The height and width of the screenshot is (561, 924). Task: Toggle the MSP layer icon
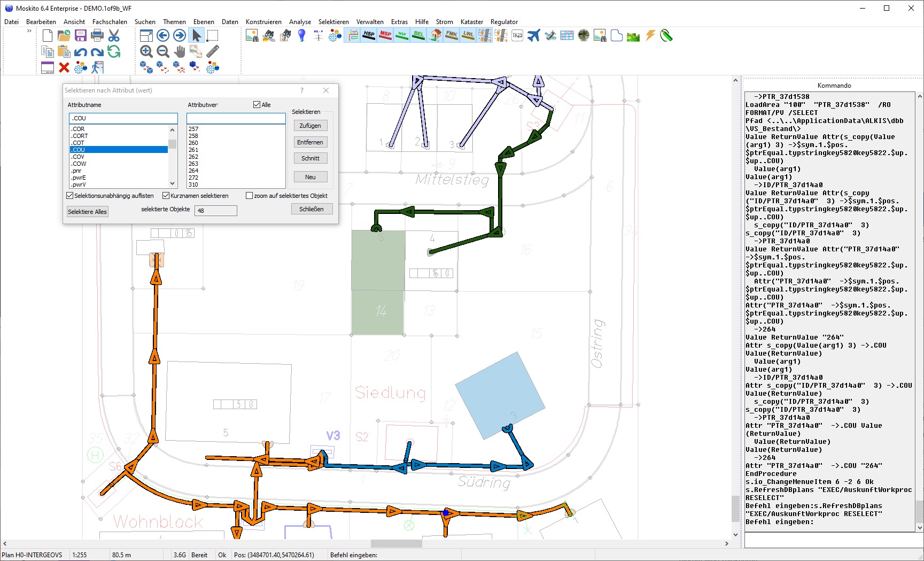coord(385,35)
